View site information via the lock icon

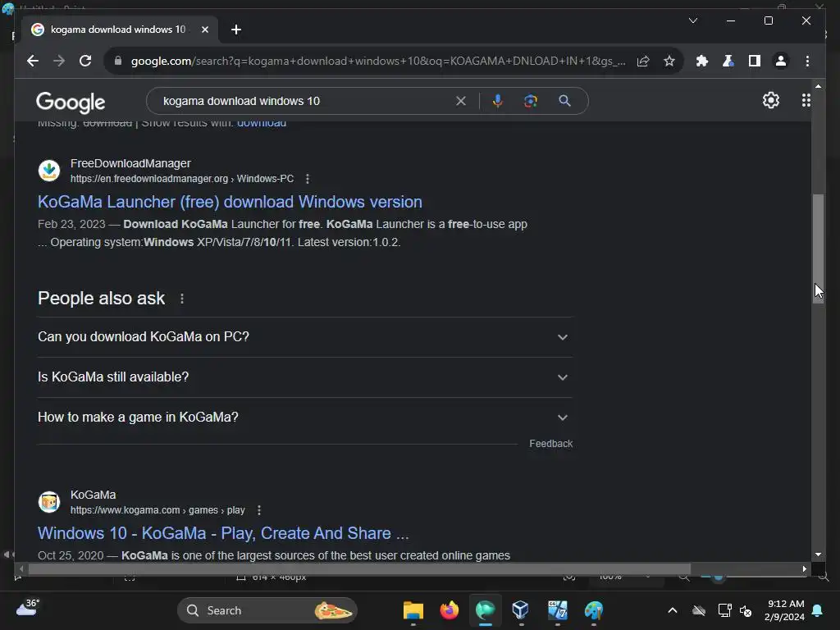coord(118,61)
